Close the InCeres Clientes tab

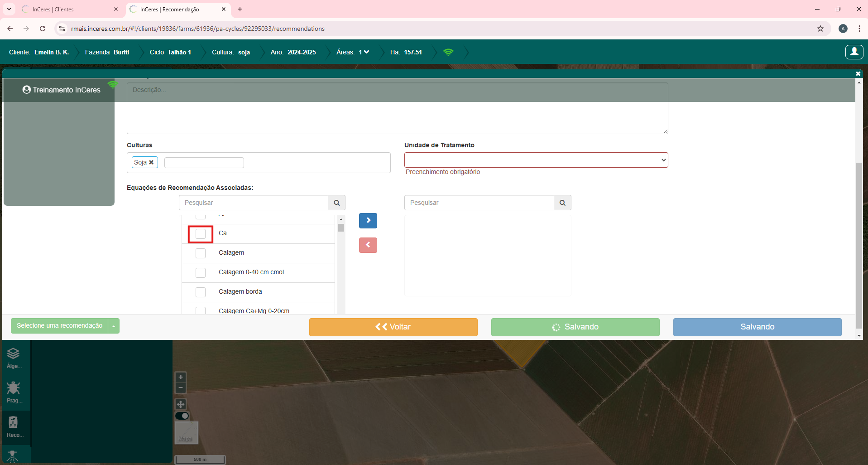[x=116, y=9]
